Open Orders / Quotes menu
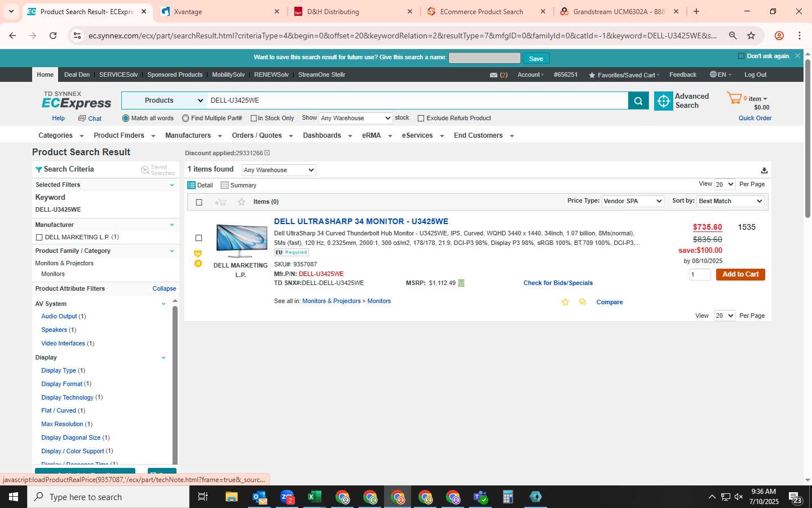This screenshot has height=508, width=812. pyautogui.click(x=262, y=135)
